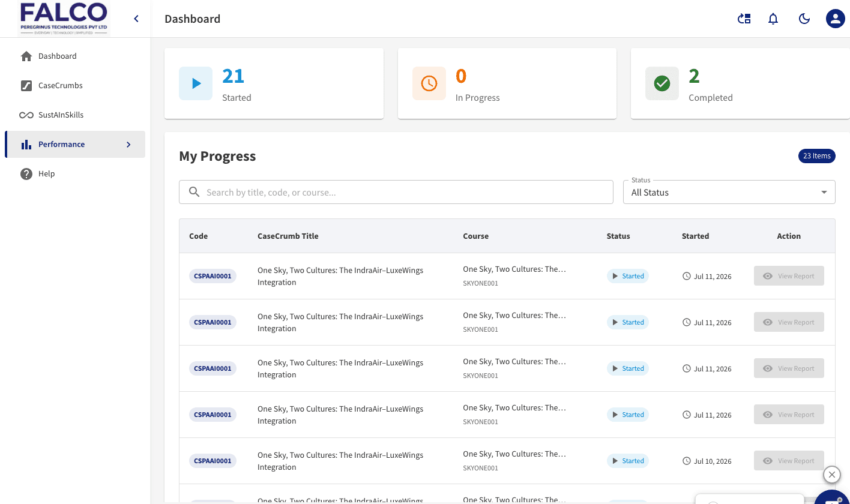This screenshot has height=504, width=850.
Task: Click the CaseCrumb Title column header
Action: pyautogui.click(x=288, y=236)
